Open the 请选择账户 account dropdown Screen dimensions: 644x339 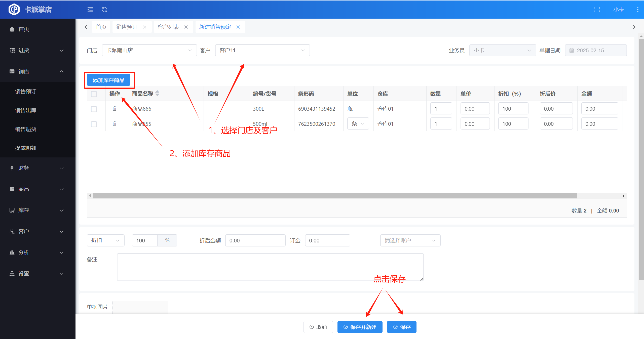pos(410,240)
